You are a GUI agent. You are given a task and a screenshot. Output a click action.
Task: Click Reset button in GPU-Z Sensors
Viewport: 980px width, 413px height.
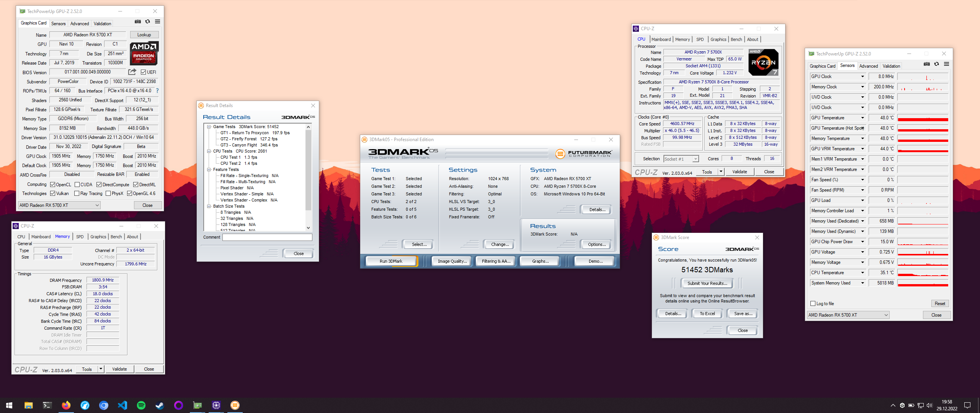(940, 304)
